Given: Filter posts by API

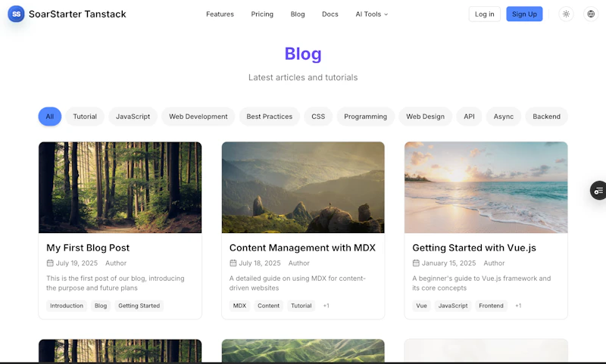Looking at the screenshot, I should point(469,117).
